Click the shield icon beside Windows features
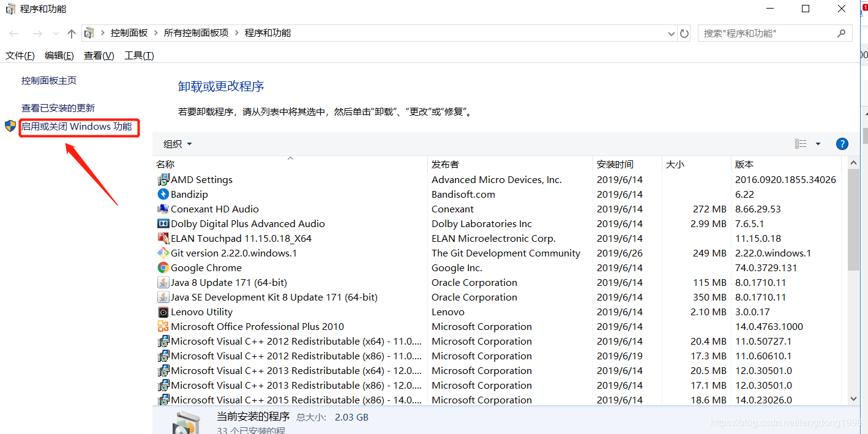This screenshot has width=868, height=434. [10, 127]
